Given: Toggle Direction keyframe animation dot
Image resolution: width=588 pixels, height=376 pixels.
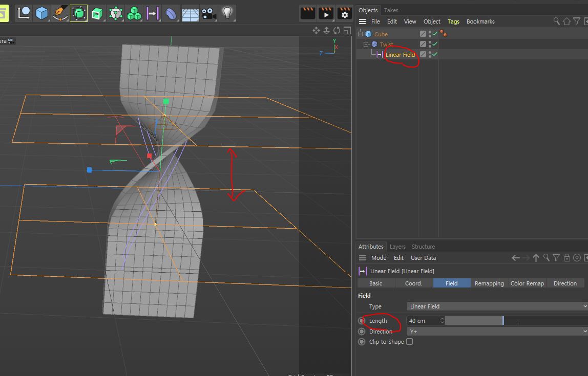Looking at the screenshot, I should (x=362, y=331).
